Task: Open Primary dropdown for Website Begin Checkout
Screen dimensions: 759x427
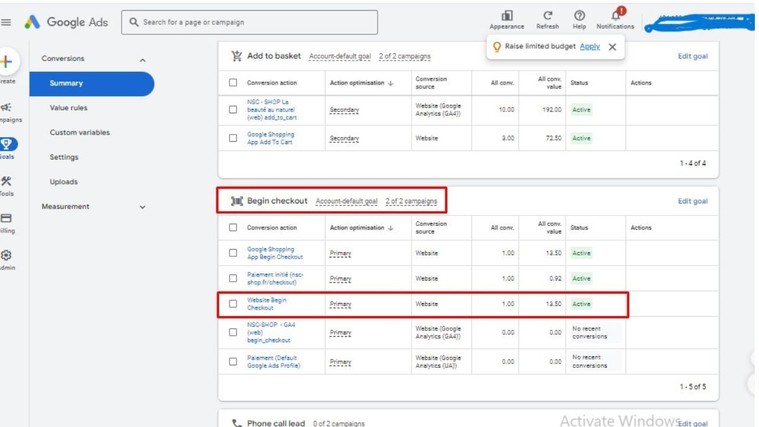Action: (x=340, y=304)
